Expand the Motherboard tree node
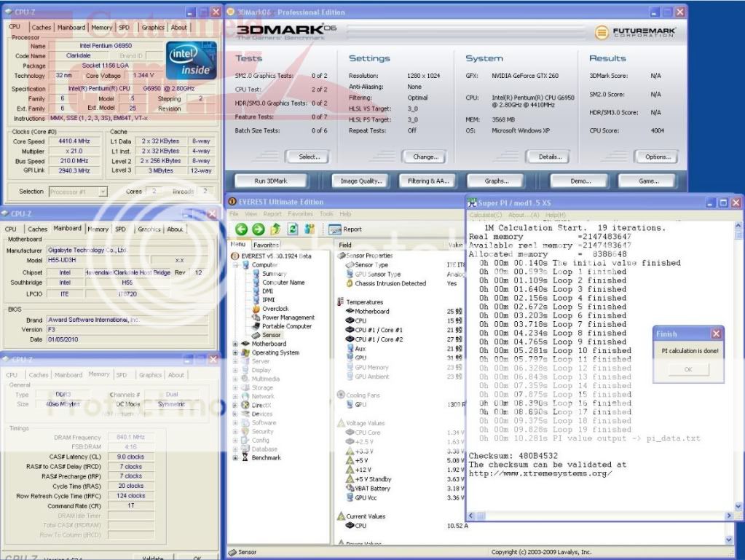The image size is (745, 560). pyautogui.click(x=236, y=344)
